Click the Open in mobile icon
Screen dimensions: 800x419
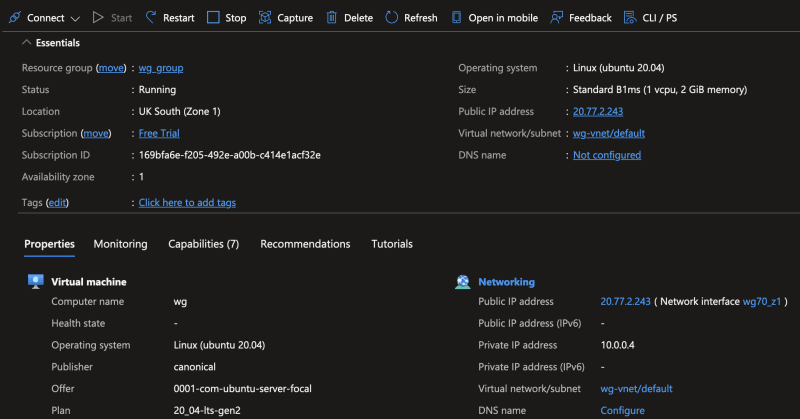tap(456, 18)
